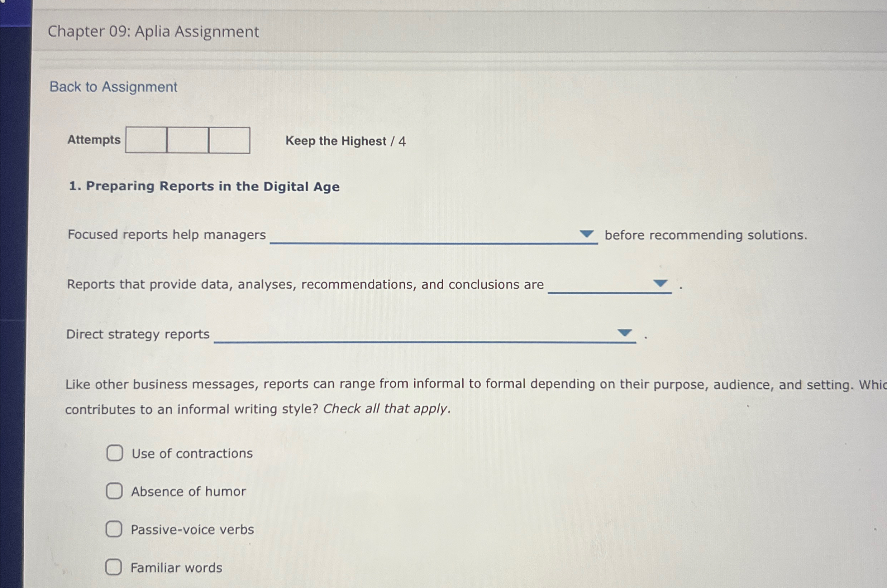Open the 'Direct strategy reports' dropdown
Screen dimensions: 887x588
(624, 333)
